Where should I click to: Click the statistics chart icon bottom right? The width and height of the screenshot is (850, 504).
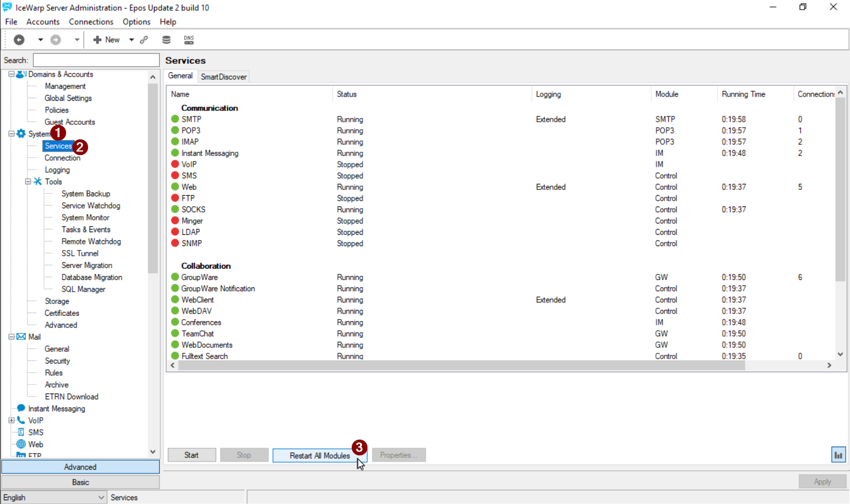(x=838, y=455)
